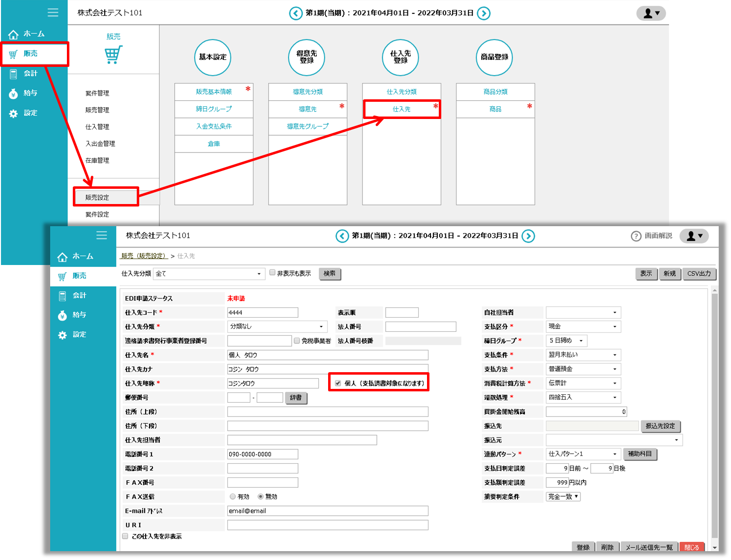Viewport: 731px width, 560px height.
Task: Click the large 販売 shopping cart icon
Action: click(113, 55)
